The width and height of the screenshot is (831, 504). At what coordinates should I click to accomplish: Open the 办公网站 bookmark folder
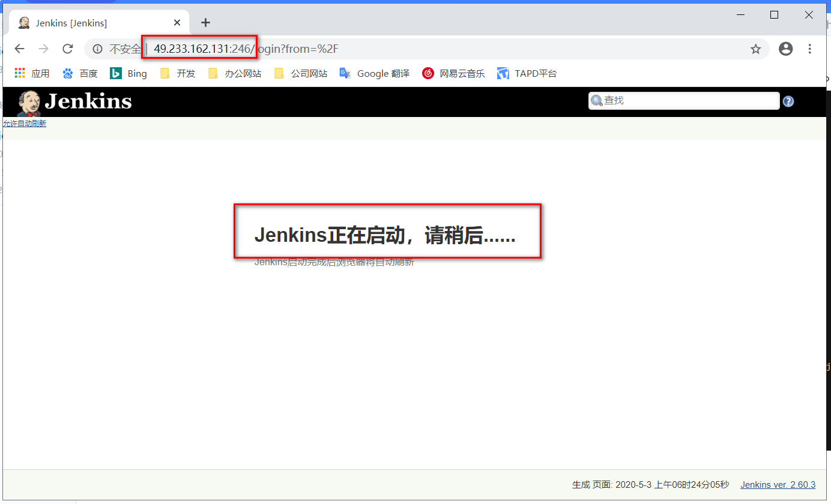[235, 73]
